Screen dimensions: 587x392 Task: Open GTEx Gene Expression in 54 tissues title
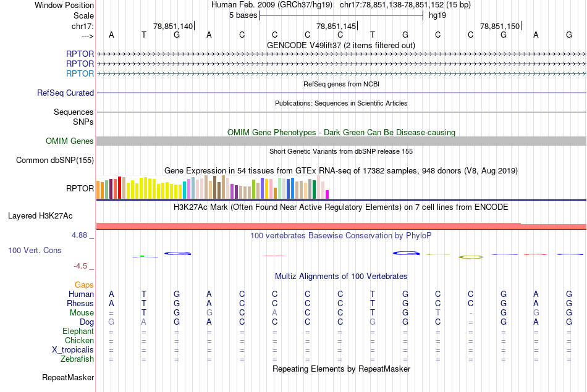(341, 171)
